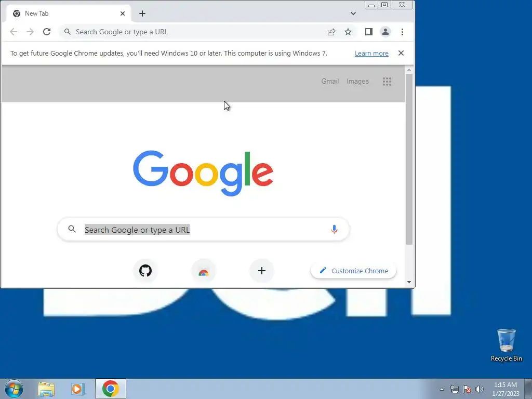Maximize the Chrome window
The width and height of the screenshot is (532, 399).
[x=384, y=5]
